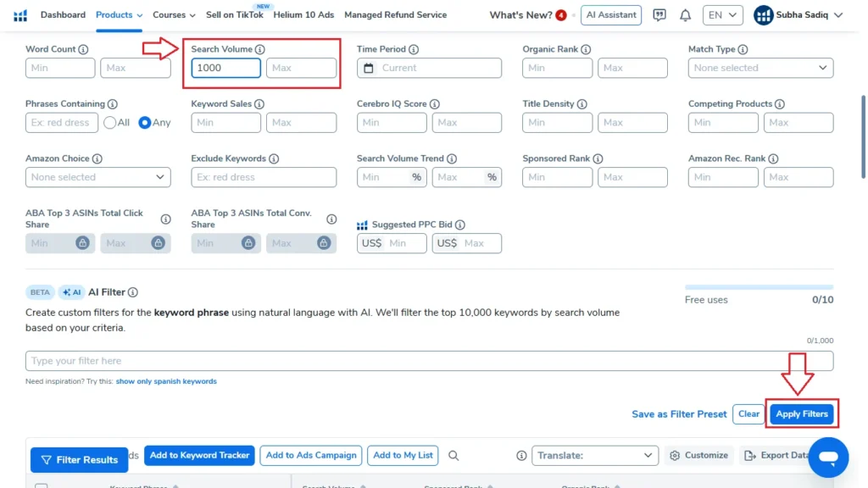Viewport: 868px width, 488px height.
Task: Click the notification bell icon
Action: [685, 14]
